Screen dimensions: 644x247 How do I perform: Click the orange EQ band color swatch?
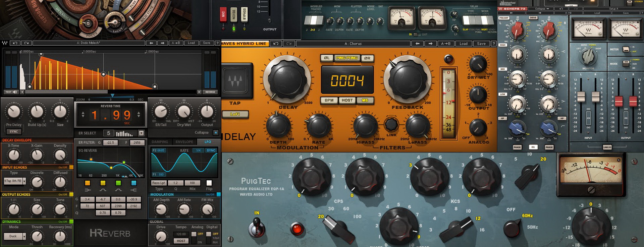coord(88,183)
